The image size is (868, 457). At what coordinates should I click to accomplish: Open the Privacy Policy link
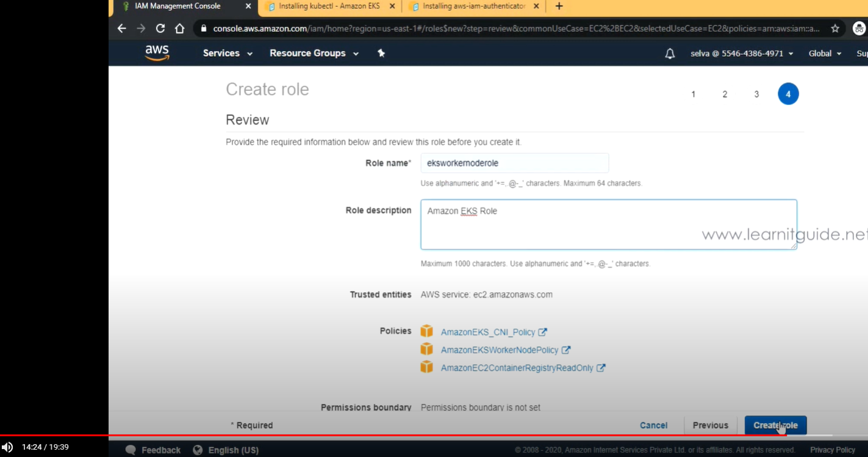pyautogui.click(x=833, y=450)
